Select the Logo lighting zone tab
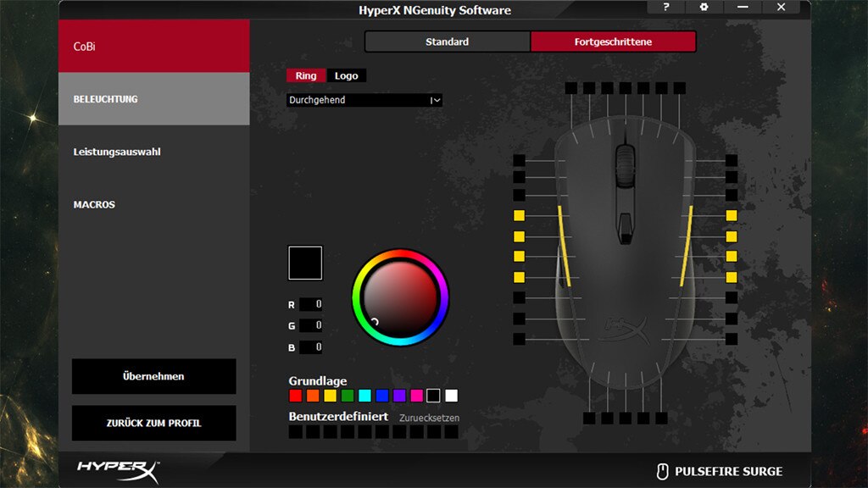 (346, 75)
